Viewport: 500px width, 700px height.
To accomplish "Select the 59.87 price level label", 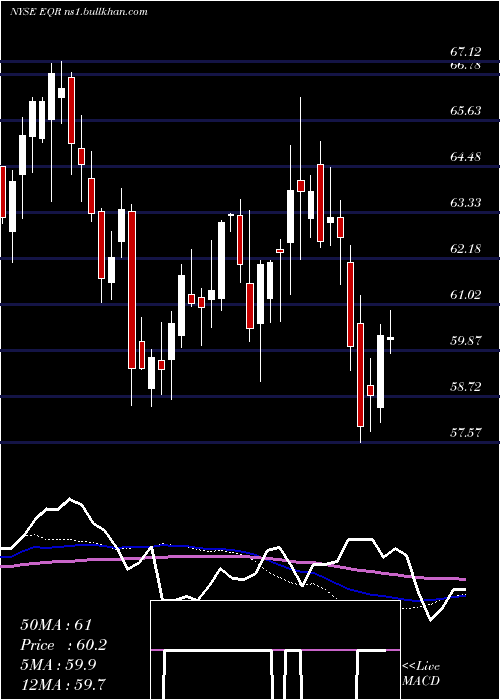I will (x=466, y=341).
